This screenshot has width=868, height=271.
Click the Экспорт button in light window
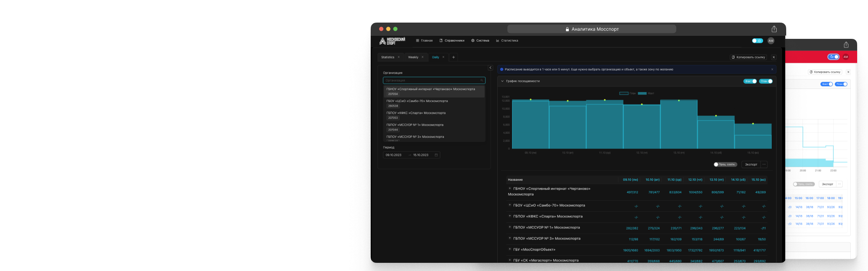(x=827, y=184)
